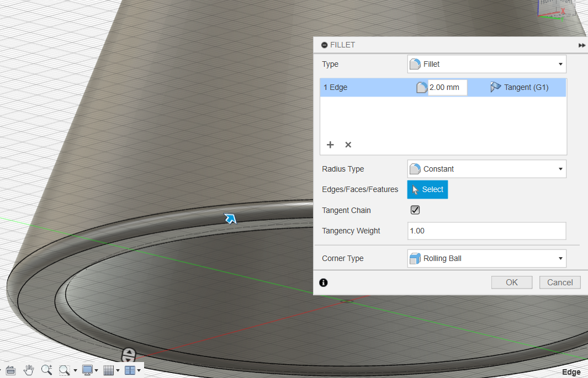Open the Corner Type dropdown showing Rolling Ball
588x378 pixels.
[487, 258]
